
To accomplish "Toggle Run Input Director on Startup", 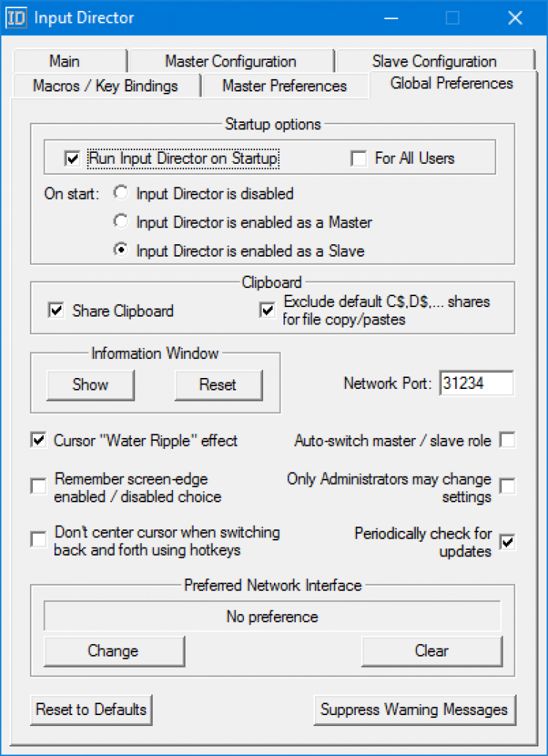I will [x=72, y=159].
